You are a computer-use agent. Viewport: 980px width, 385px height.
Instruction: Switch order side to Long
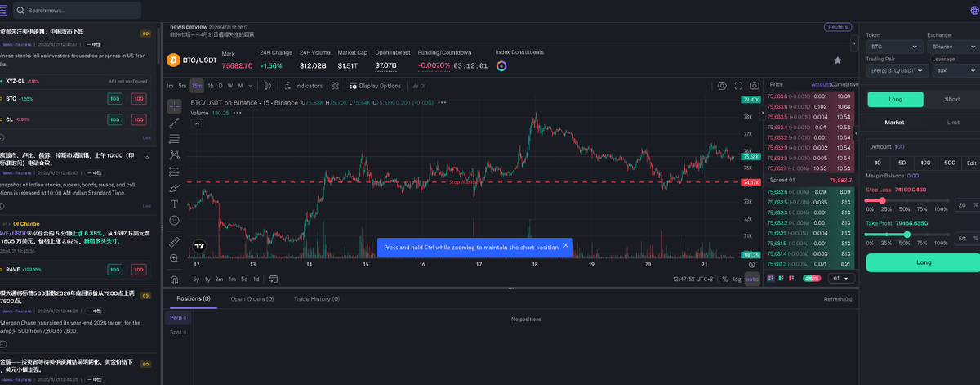tap(895, 99)
